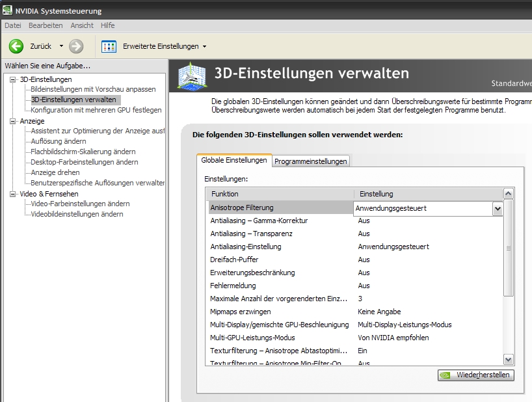Viewport: 532px width, 402px height.
Task: Open the Zurück history dropdown arrow
Action: [x=61, y=46]
